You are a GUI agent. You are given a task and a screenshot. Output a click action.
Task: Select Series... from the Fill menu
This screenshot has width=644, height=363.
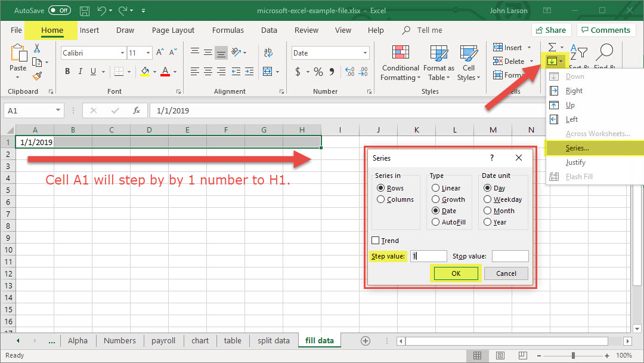pos(577,148)
